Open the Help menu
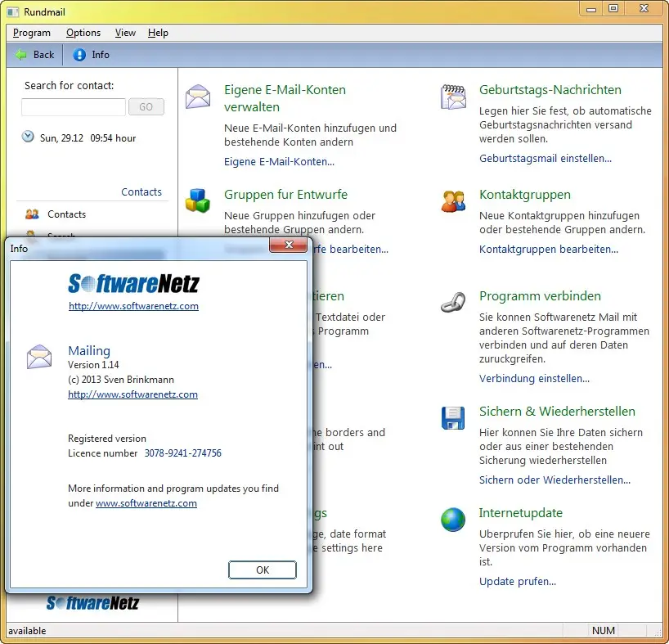 pyautogui.click(x=158, y=33)
